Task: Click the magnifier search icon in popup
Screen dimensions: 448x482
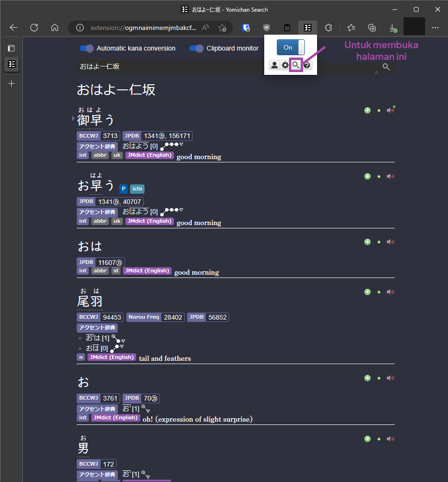Action: click(296, 65)
